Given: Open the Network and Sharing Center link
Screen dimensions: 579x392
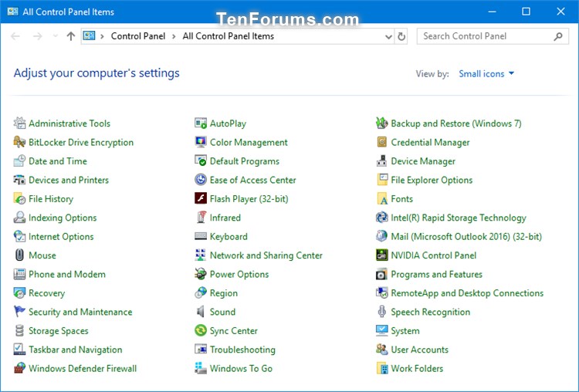Looking at the screenshot, I should pos(266,255).
